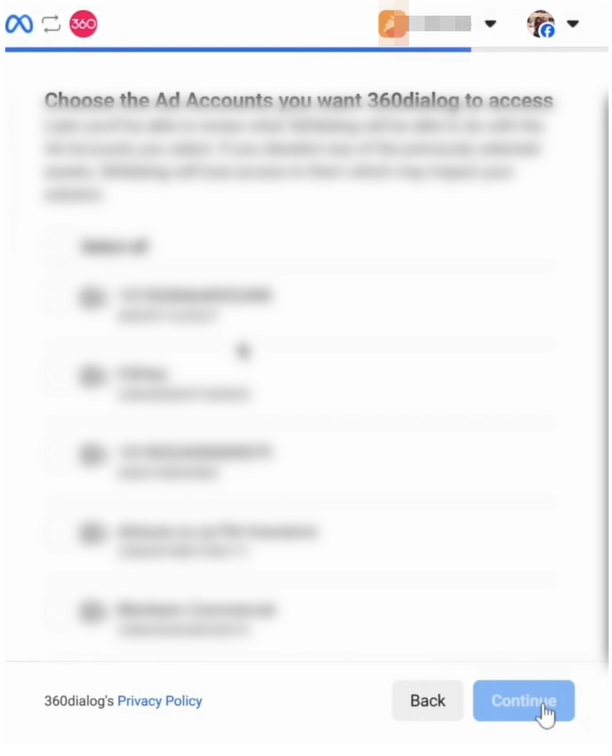Click the red 360dialog logo
Viewport: 612px width, 756px height.
[83, 24]
